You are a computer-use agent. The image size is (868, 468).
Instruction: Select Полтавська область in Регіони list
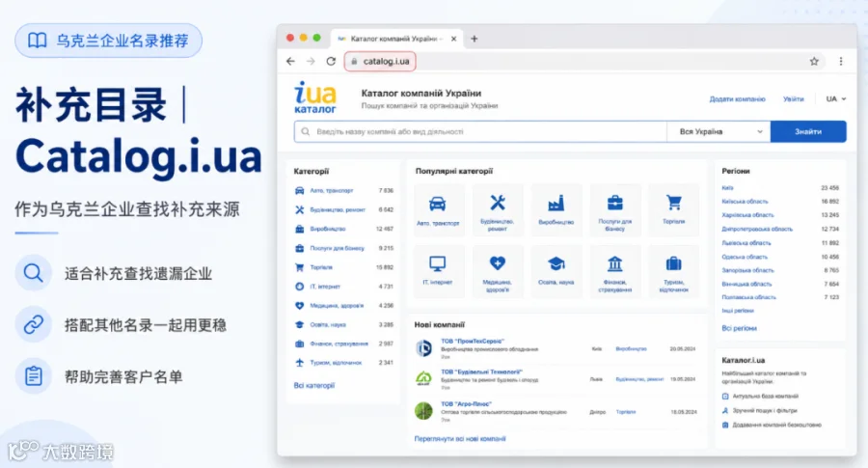coord(748,297)
